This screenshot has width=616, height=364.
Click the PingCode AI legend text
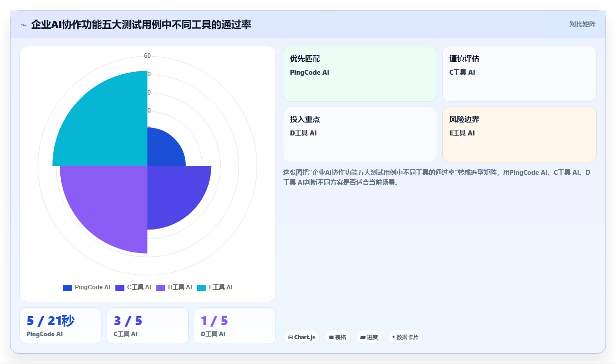coord(93,287)
